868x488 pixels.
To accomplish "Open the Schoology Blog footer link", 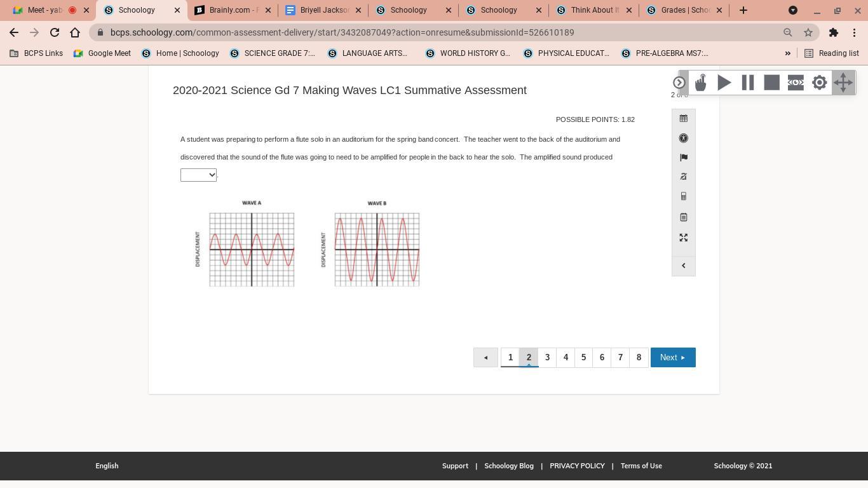I will (x=509, y=466).
